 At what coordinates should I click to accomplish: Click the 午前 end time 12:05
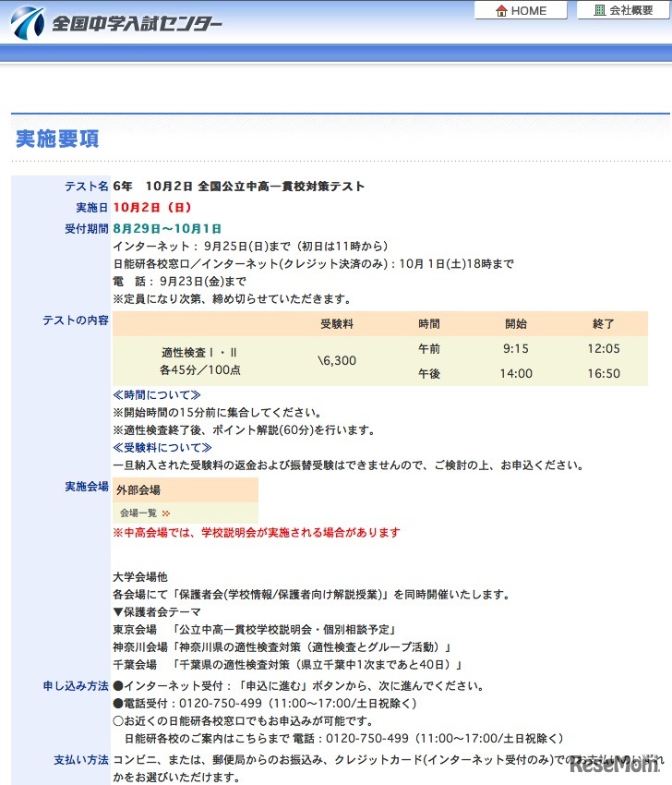click(604, 348)
